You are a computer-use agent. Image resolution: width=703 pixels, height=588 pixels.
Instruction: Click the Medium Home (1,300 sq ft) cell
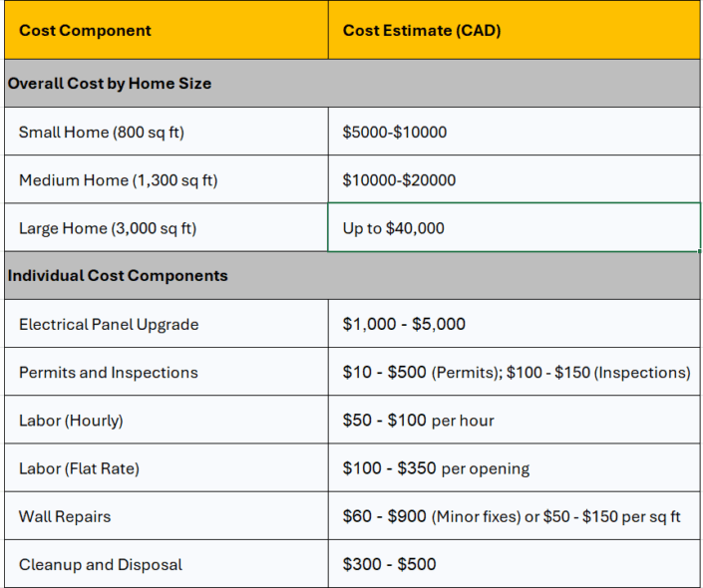pyautogui.click(x=167, y=179)
